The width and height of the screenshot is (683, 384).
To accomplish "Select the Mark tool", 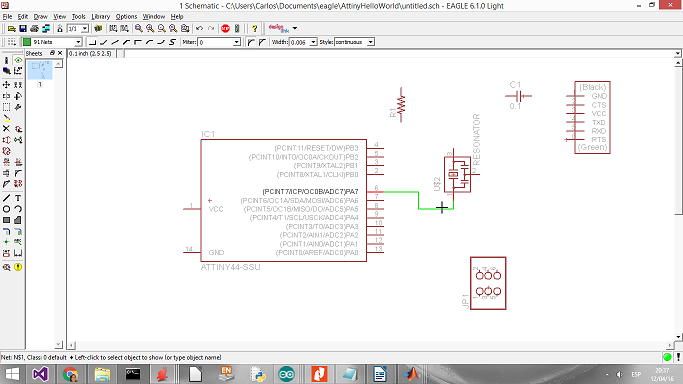I will pyautogui.click(x=18, y=71).
